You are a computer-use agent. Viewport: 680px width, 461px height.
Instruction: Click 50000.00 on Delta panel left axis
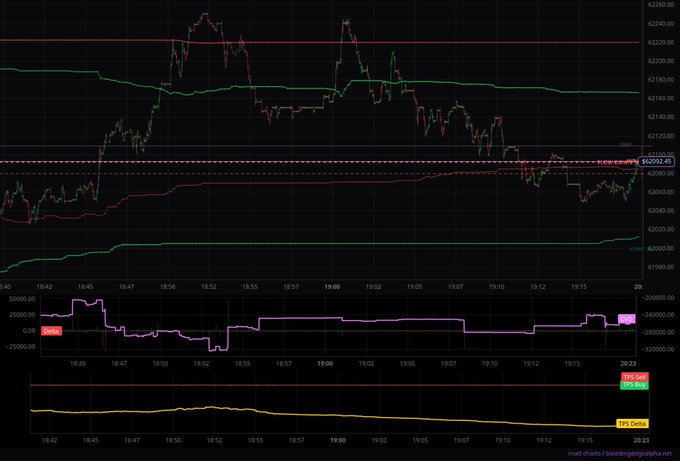(22, 299)
